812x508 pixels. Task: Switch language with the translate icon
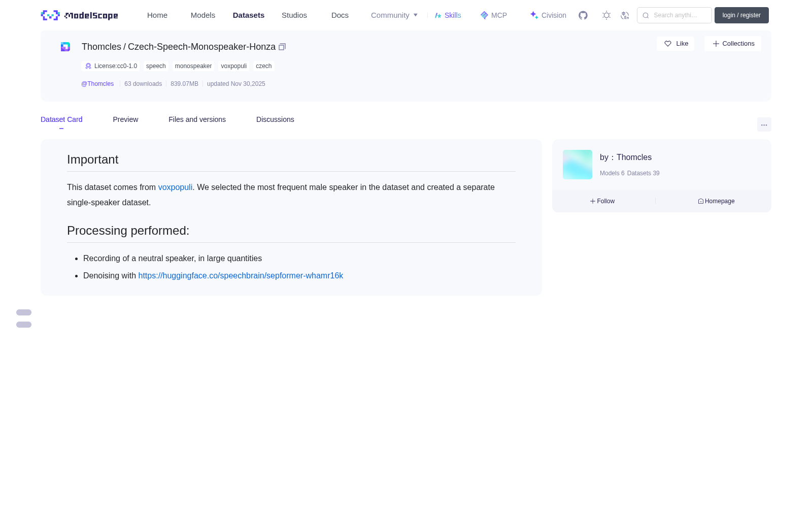[625, 15]
